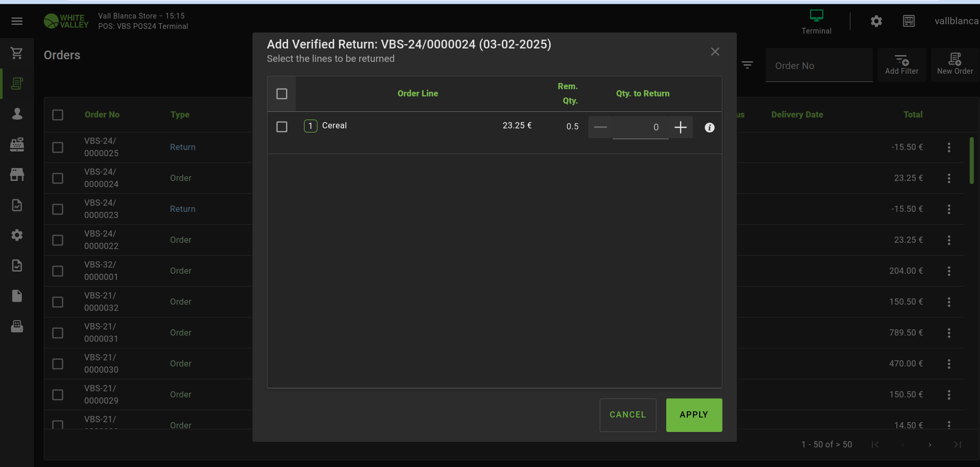980x467 pixels.
Task: Decrease Cereal quantity to return
Action: (x=600, y=127)
